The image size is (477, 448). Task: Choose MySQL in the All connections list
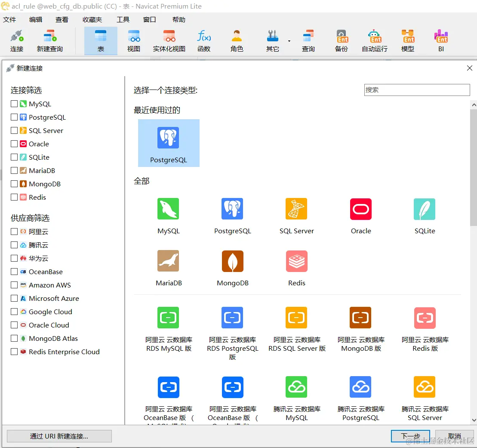(x=169, y=216)
